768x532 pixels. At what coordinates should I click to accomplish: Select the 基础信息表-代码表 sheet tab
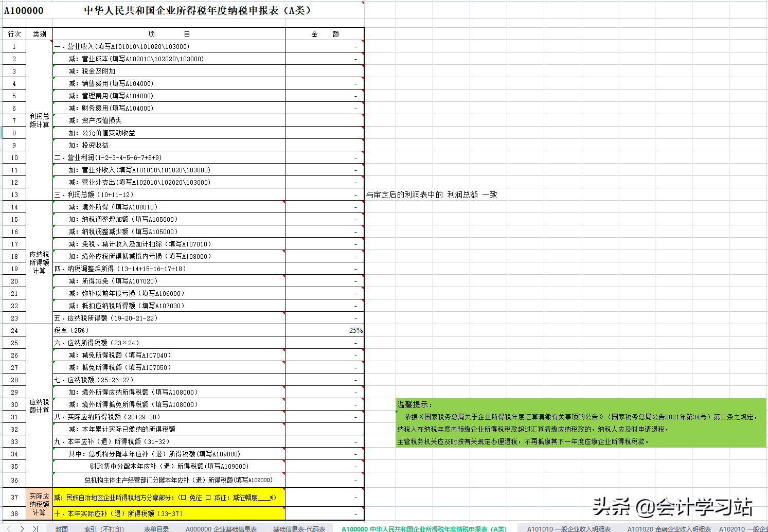click(298, 528)
